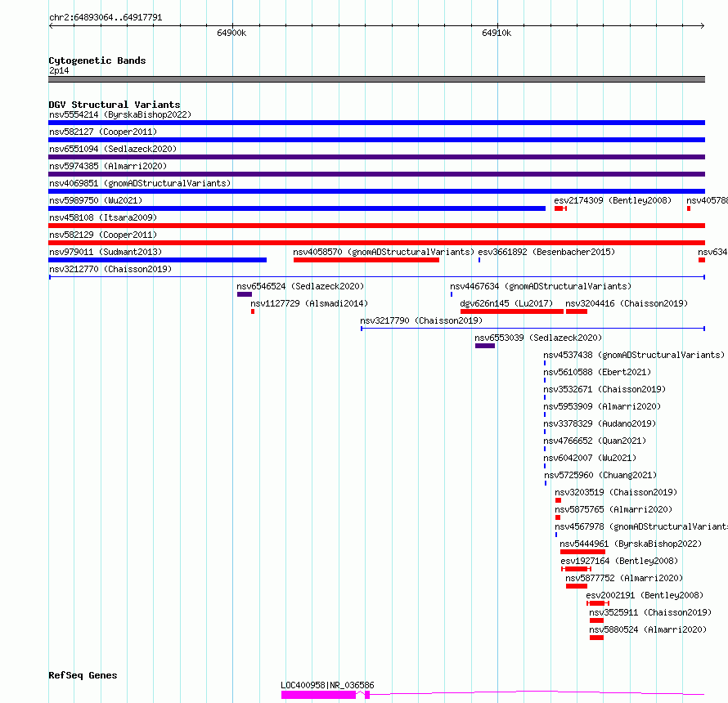Click the LOC400958 magenta exon block
The width and height of the screenshot is (728, 703).
pos(318,695)
